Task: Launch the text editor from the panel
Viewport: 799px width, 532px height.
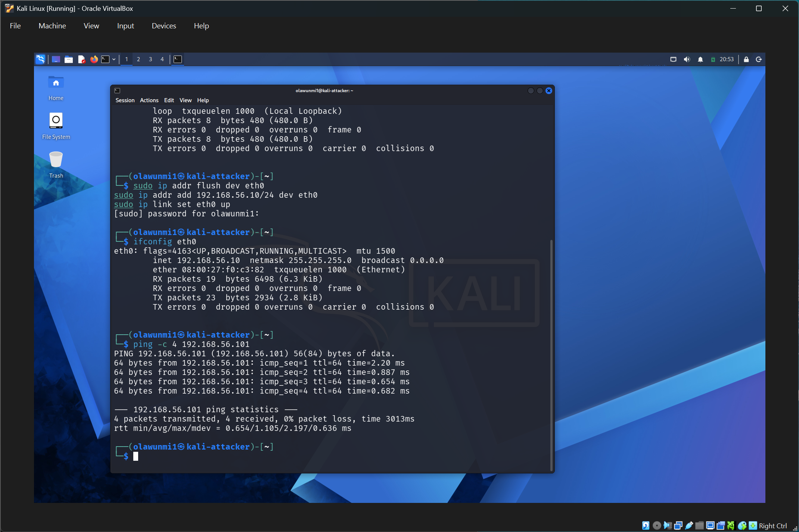Action: pyautogui.click(x=81, y=59)
